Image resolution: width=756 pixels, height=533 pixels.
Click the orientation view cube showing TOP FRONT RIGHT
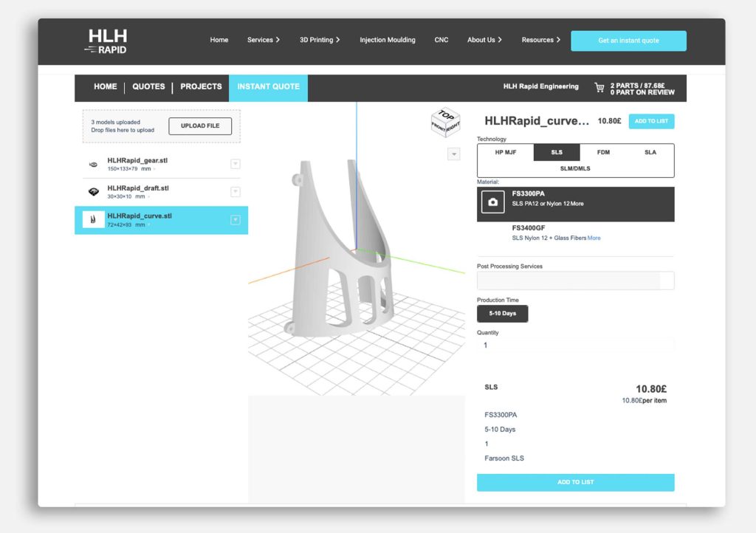pos(444,124)
